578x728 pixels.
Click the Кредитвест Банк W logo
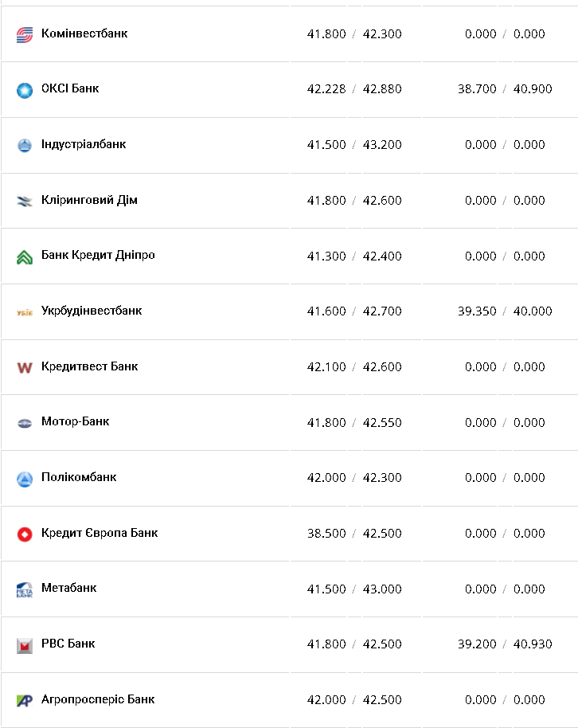(x=25, y=367)
